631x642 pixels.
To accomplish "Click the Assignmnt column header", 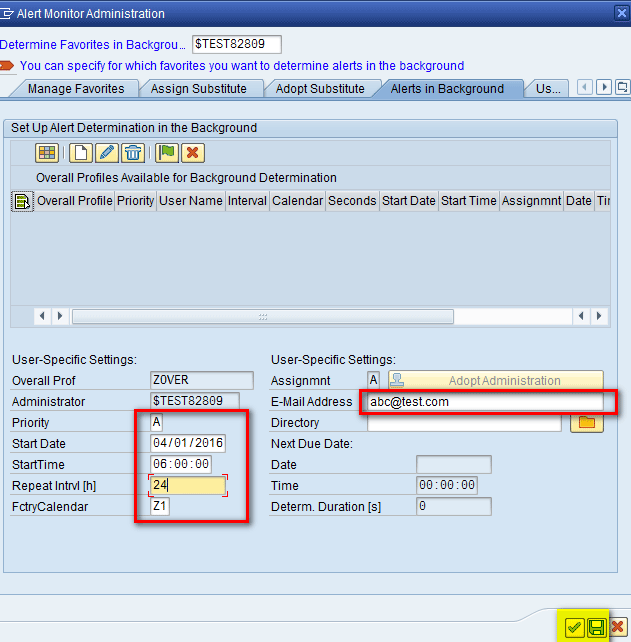I will (531, 201).
